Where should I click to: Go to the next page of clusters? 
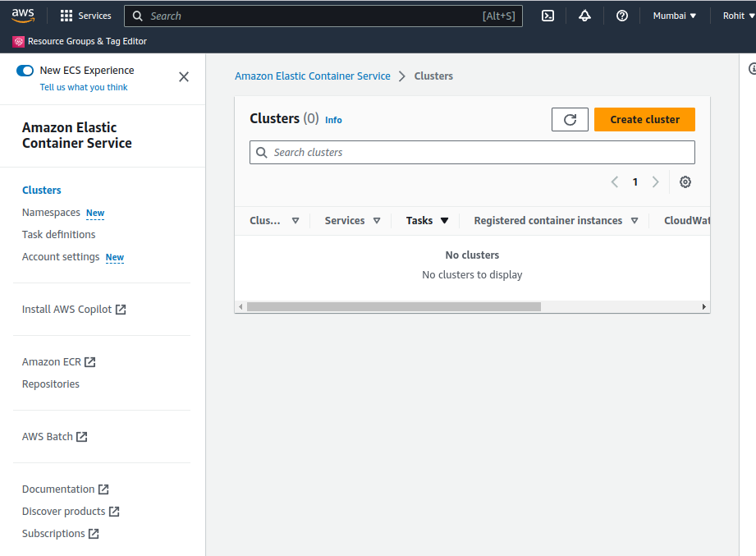click(x=655, y=182)
